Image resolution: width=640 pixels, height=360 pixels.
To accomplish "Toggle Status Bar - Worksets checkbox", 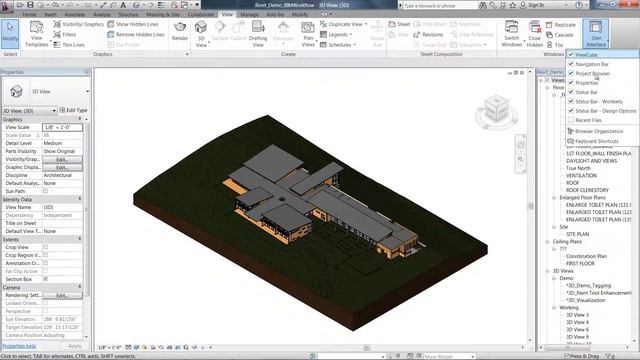I will coord(571,101).
